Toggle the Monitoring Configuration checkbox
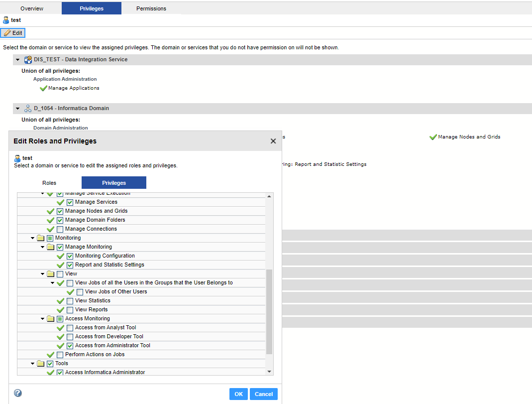Screen dimensions: 532x404 point(70,256)
